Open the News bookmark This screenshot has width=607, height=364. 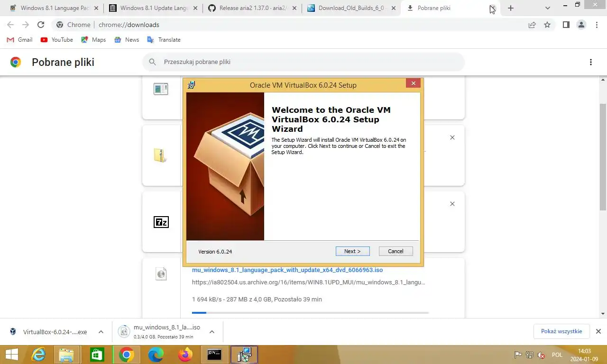[x=127, y=40]
